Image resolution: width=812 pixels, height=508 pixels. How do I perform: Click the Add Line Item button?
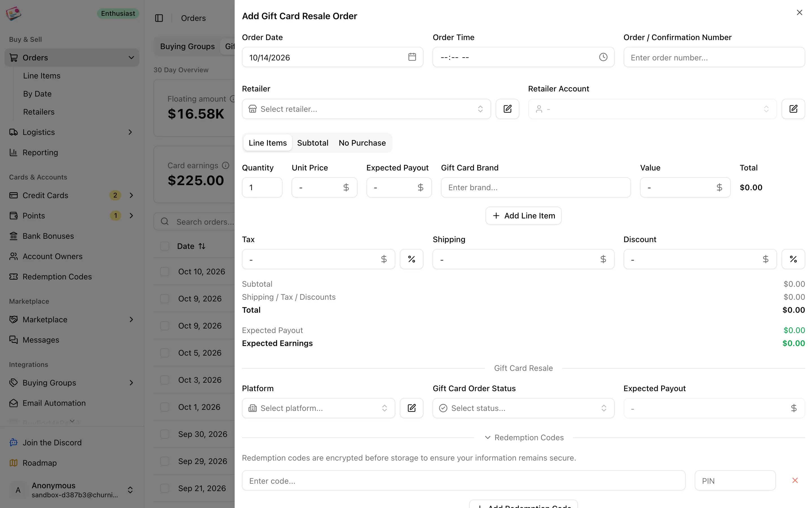click(524, 216)
